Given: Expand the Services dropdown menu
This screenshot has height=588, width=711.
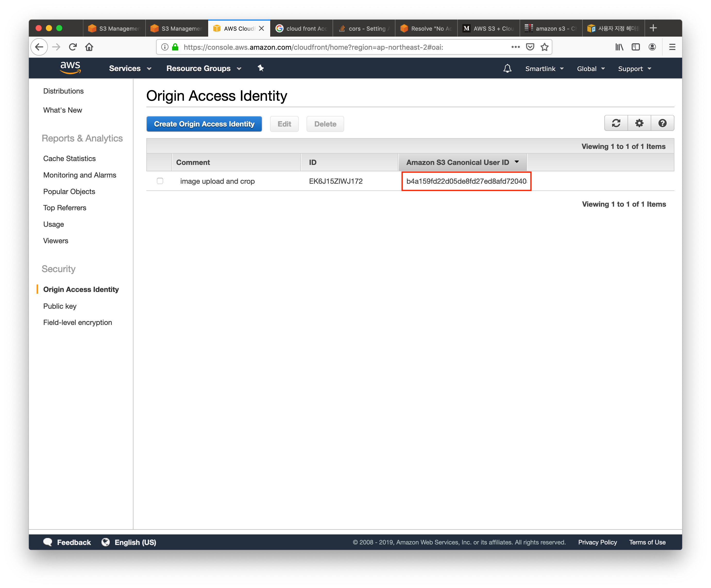Looking at the screenshot, I should coord(130,69).
